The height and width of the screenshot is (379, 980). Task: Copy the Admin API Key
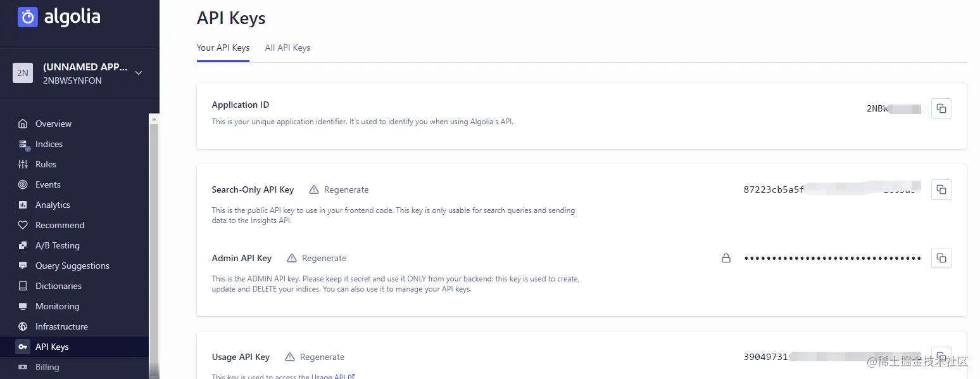[941, 258]
